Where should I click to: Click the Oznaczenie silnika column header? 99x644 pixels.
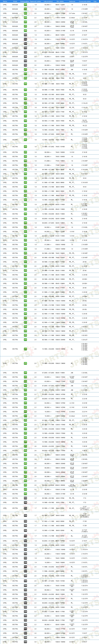coord(85,1)
